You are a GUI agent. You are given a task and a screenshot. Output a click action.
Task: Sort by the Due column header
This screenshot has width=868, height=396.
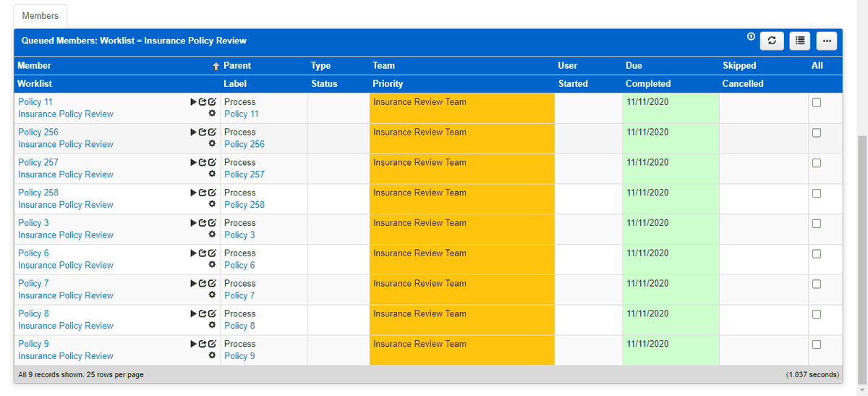tap(634, 65)
